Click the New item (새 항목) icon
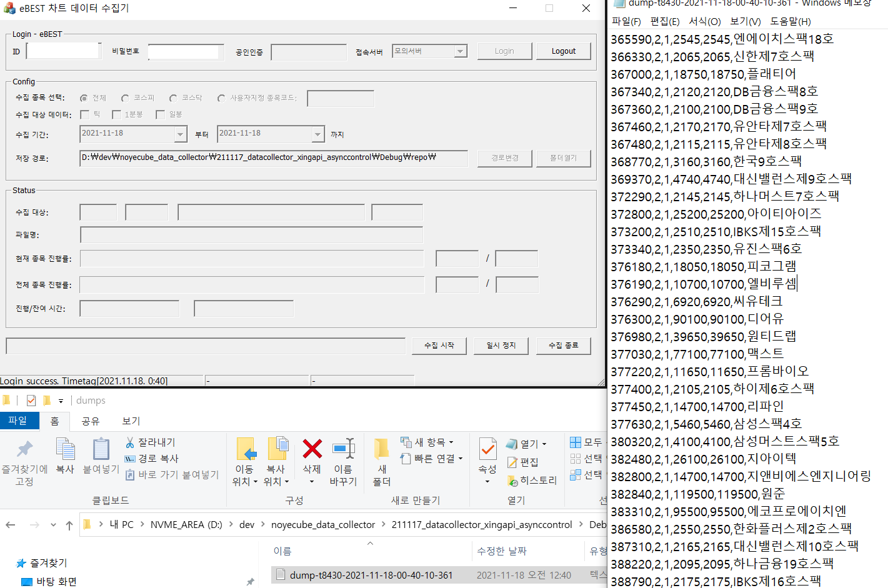888x588 pixels. [x=406, y=442]
